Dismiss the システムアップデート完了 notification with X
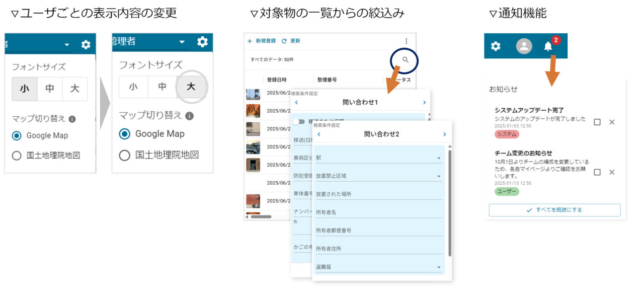This screenshot has width=644, height=302. point(612,122)
